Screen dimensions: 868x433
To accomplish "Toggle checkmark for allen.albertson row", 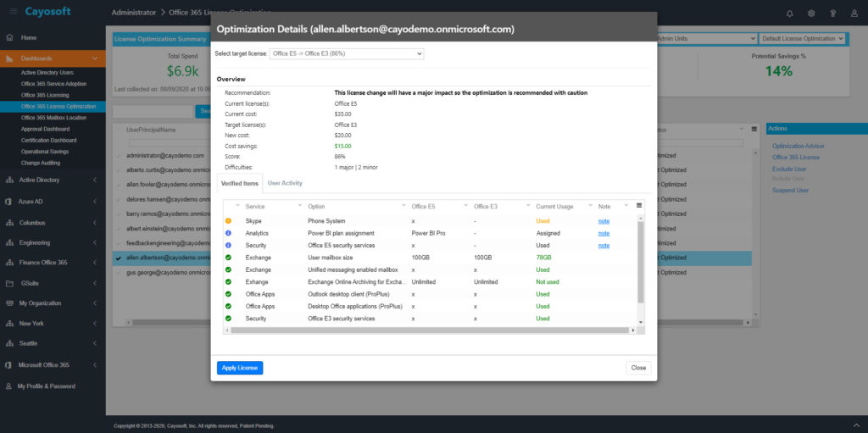I will point(119,258).
